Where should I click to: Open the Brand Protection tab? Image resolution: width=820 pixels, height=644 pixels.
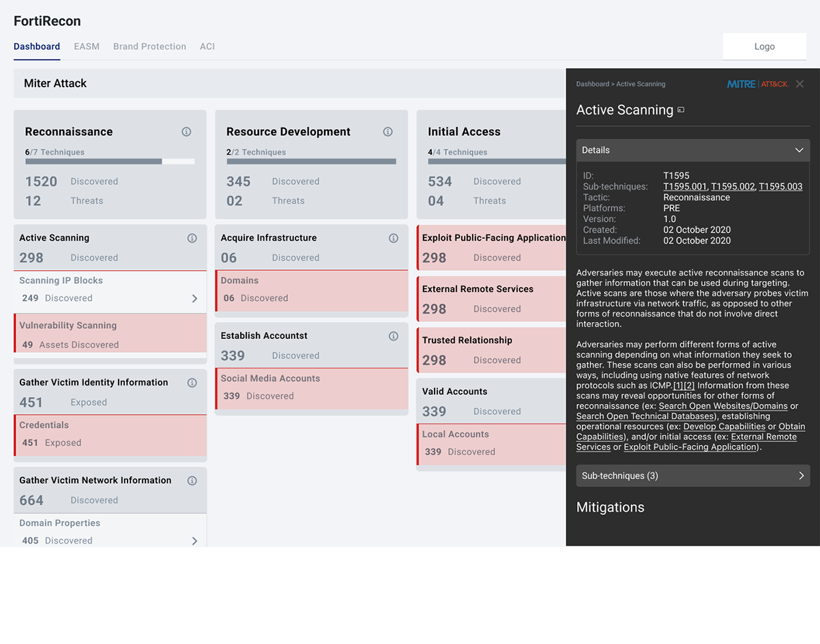click(x=149, y=46)
